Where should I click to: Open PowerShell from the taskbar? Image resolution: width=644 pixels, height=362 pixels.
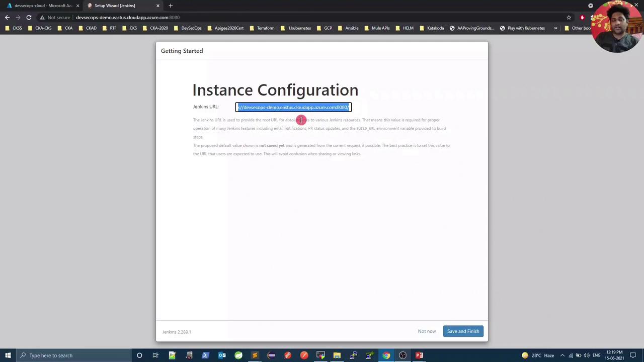point(205,355)
